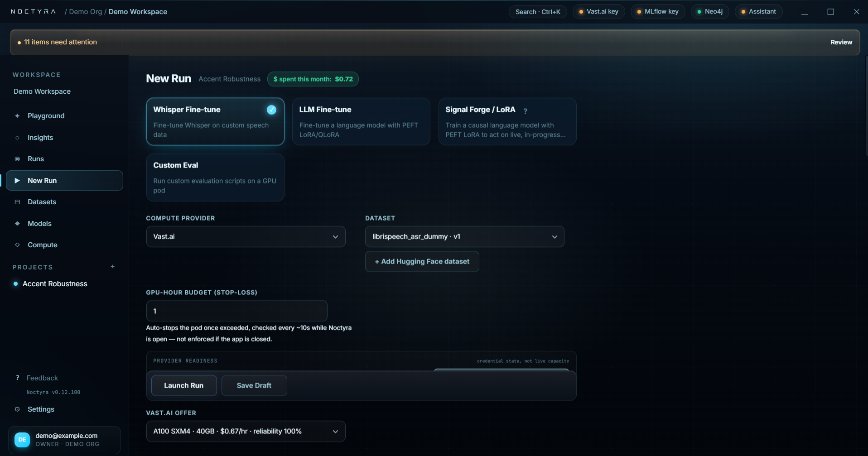The height and width of the screenshot is (456, 868).
Task: Expand the Vast.ai Offer dropdown
Action: (246, 432)
